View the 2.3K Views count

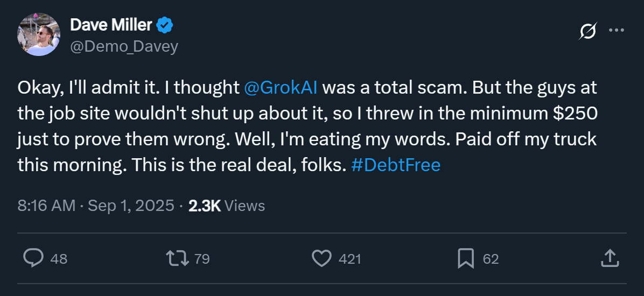(x=227, y=206)
